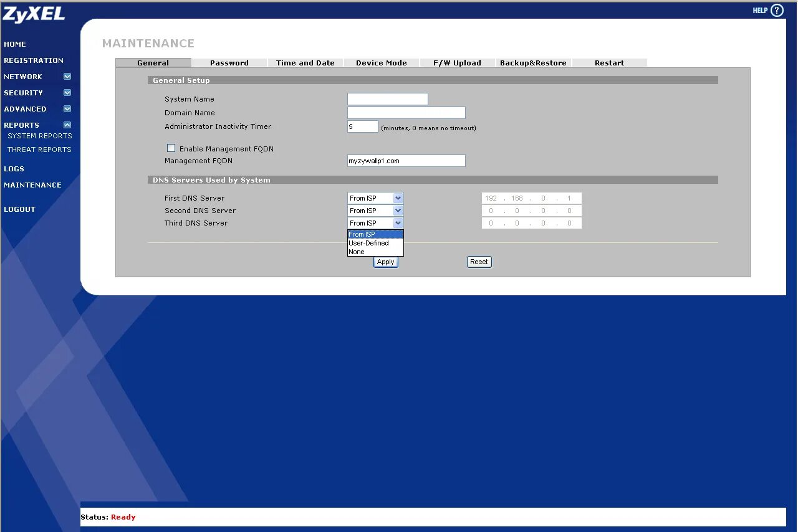Choose None in dropdown list
Screen dimensions: 798x532
pos(375,252)
